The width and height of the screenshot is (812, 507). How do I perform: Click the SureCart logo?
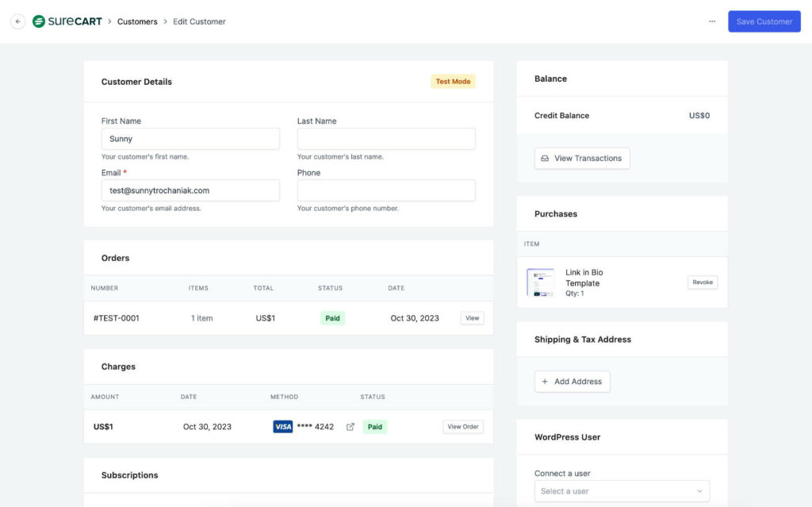[x=67, y=21]
